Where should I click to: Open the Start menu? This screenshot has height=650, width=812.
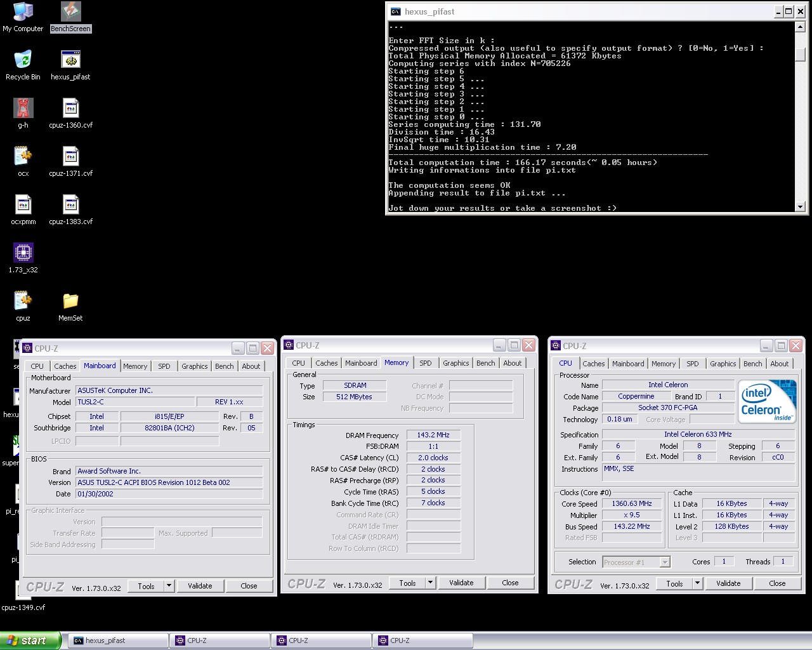pyautogui.click(x=30, y=640)
